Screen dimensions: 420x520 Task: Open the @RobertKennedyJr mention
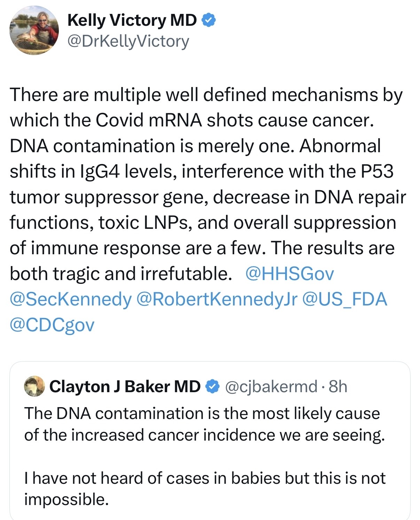pos(217,299)
